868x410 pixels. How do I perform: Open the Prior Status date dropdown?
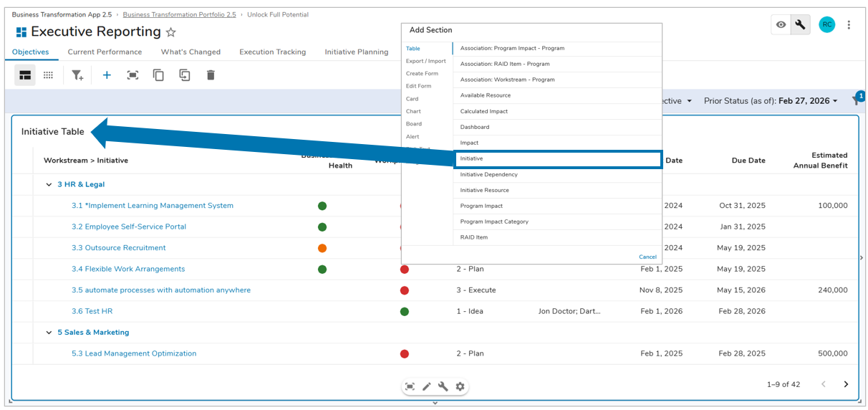click(x=771, y=101)
